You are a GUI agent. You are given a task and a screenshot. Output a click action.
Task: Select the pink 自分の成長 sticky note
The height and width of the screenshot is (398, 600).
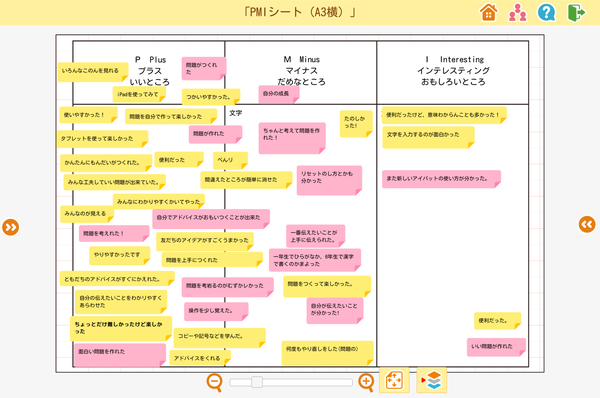[x=279, y=94]
